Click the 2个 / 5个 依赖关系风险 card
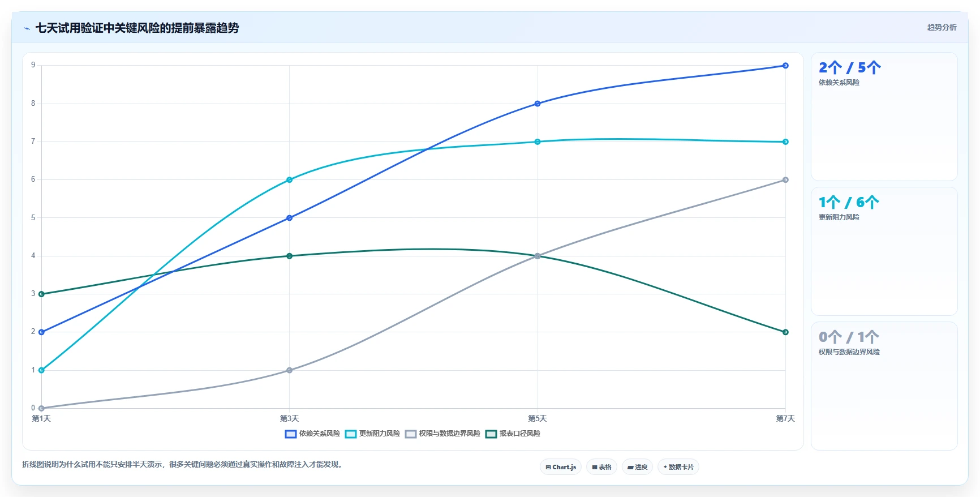980x497 pixels. 884,117
